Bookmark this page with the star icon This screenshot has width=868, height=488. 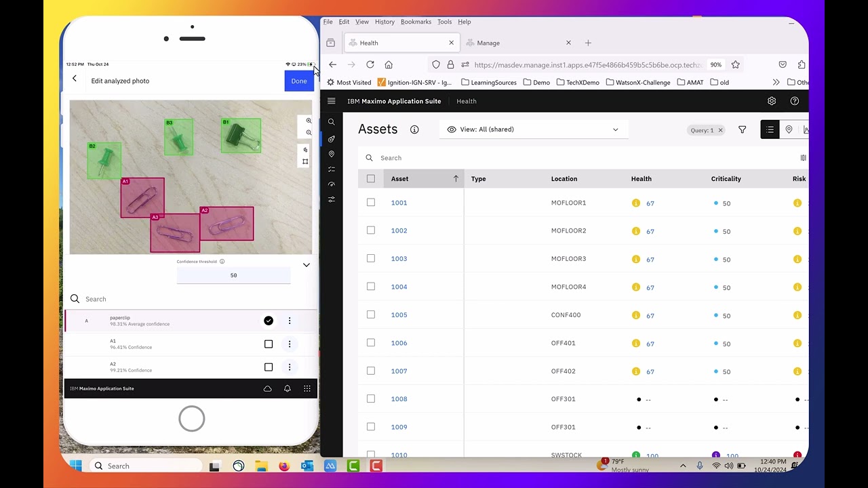(x=735, y=64)
